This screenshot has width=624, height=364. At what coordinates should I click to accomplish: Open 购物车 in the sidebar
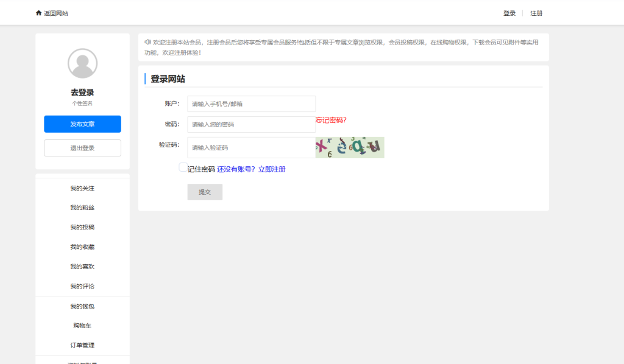pos(82,326)
